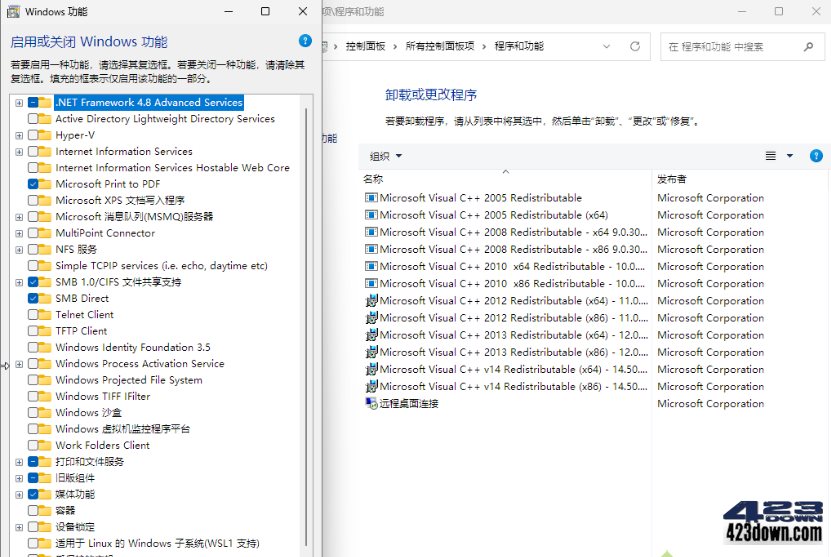Viewport: 831px width, 557px height.
Task: Enable Windows 虚拟机监控程序平台 checkbox
Action: (x=33, y=429)
